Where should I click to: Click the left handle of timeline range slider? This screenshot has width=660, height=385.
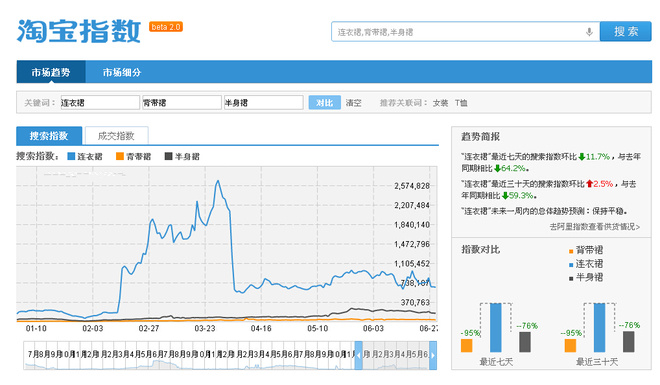pyautogui.click(x=358, y=356)
